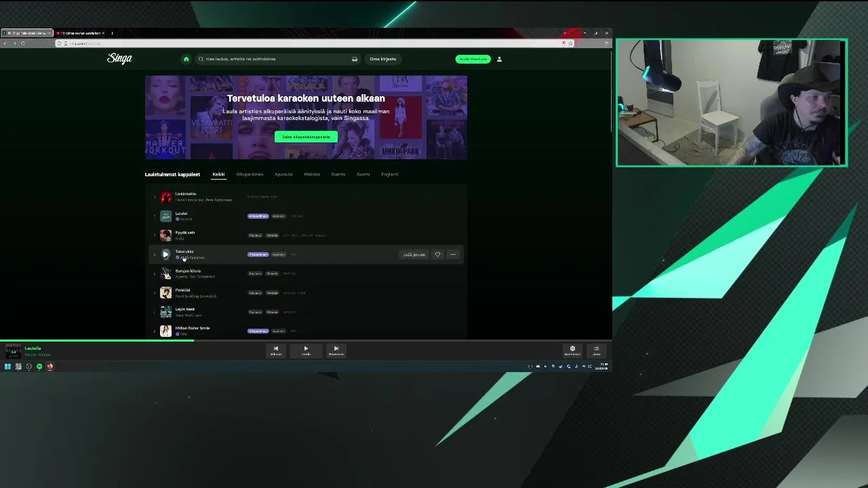The image size is (868, 488).
Task: Restart song with the previous track button
Action: pyautogui.click(x=276, y=350)
